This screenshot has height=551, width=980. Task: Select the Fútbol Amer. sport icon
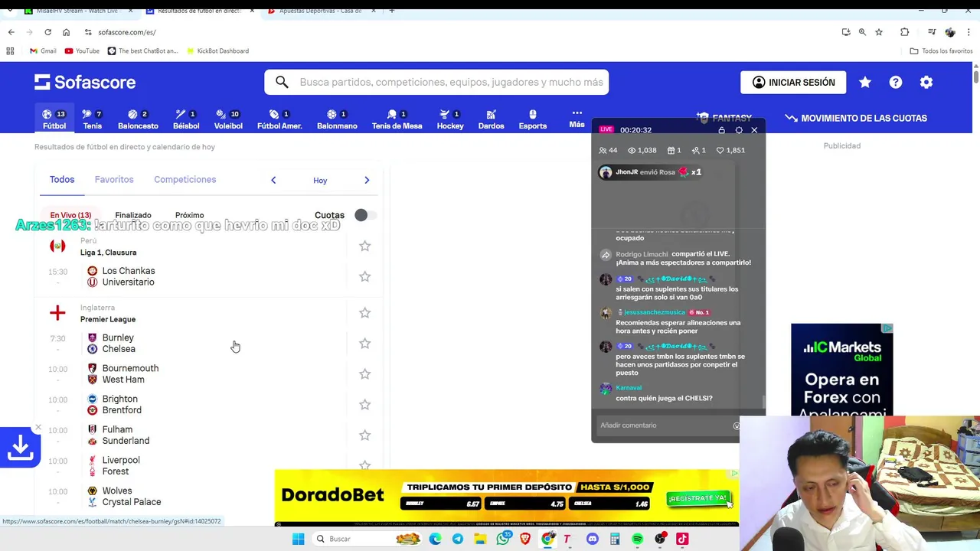[x=279, y=119]
